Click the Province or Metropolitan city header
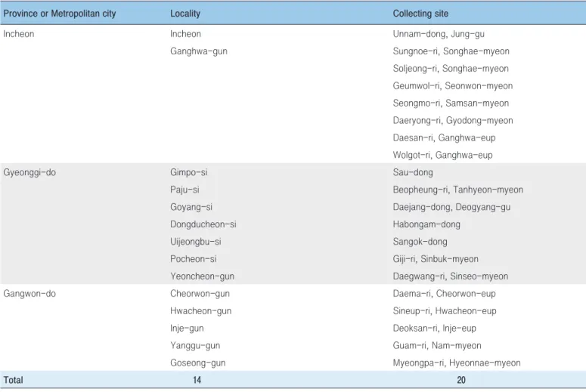Viewport: 586px width, 392px height. (60, 14)
